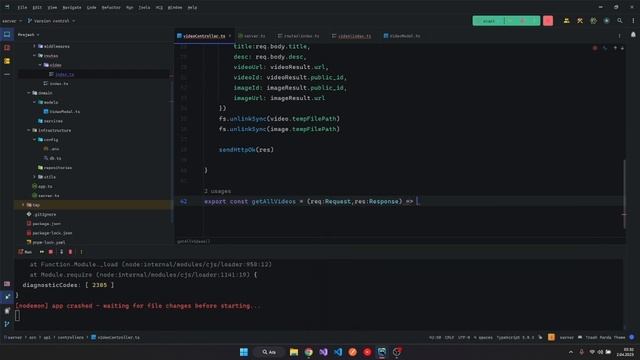Open VideoModel.ts in project tree
This screenshot has width=640, height=360.
tap(62, 111)
